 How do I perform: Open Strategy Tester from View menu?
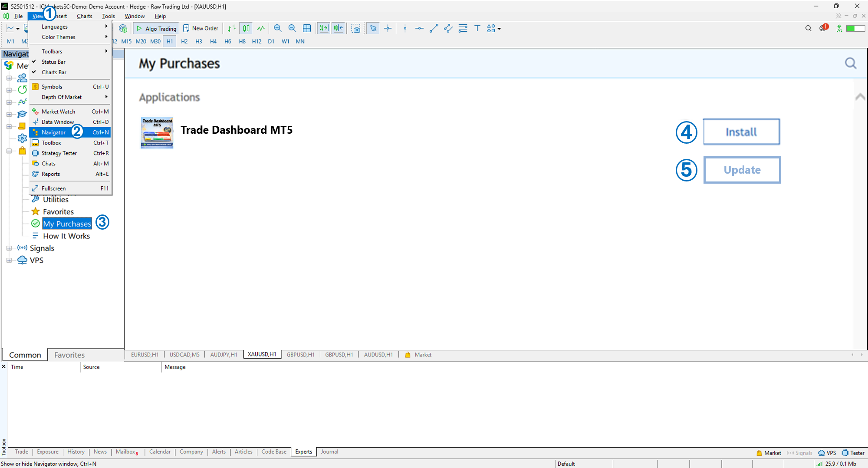tap(70, 153)
